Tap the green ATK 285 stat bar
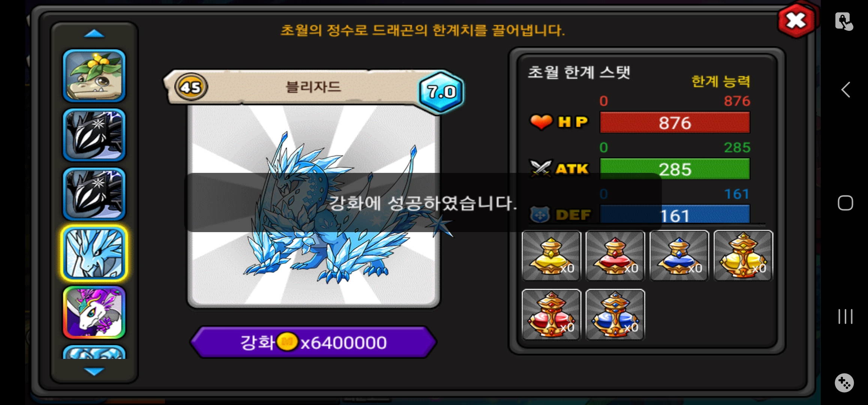 (675, 169)
